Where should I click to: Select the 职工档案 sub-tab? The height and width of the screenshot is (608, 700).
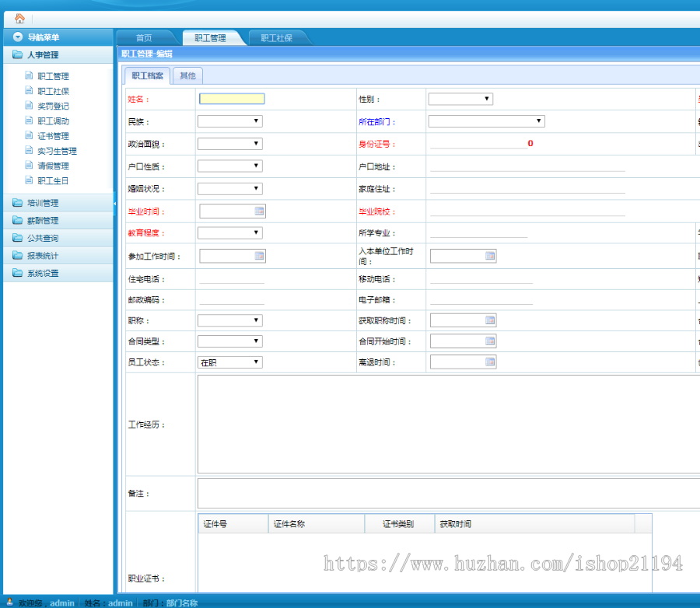(147, 76)
